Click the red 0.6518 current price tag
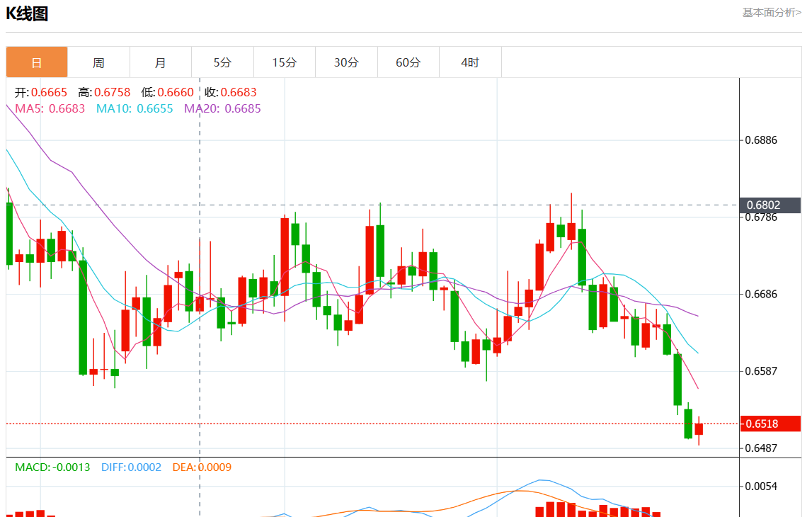This screenshot has height=517, width=812. coord(770,424)
